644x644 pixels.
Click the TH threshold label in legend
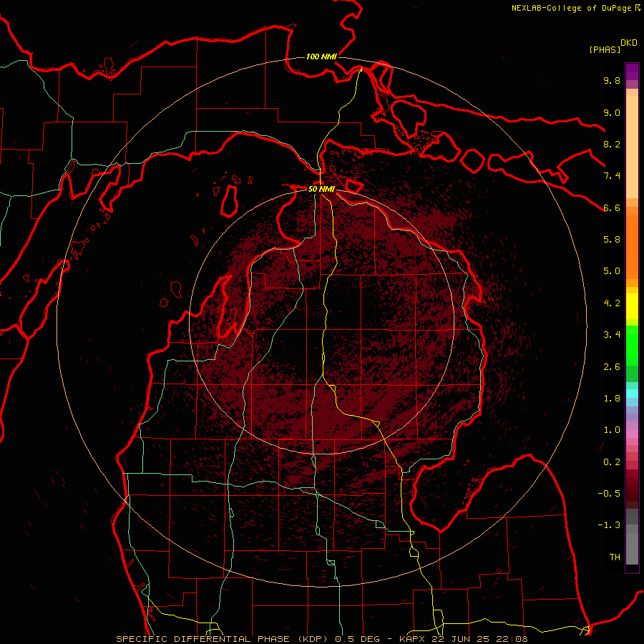coord(615,557)
